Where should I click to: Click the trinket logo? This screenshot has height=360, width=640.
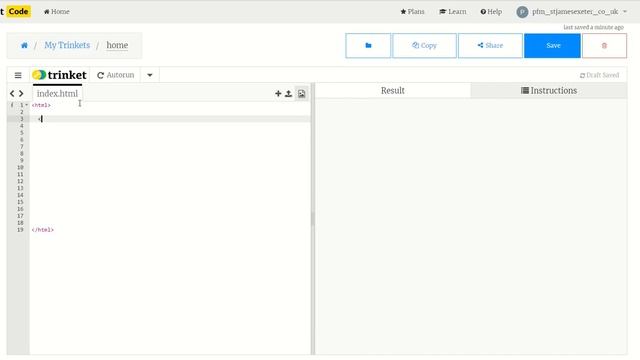(59, 75)
